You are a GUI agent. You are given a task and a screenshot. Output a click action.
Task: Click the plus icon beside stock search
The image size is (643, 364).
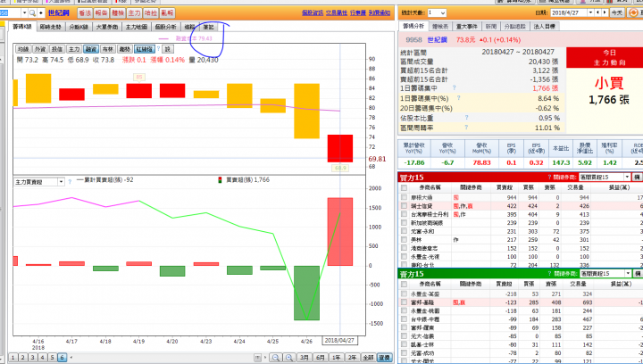40,13
